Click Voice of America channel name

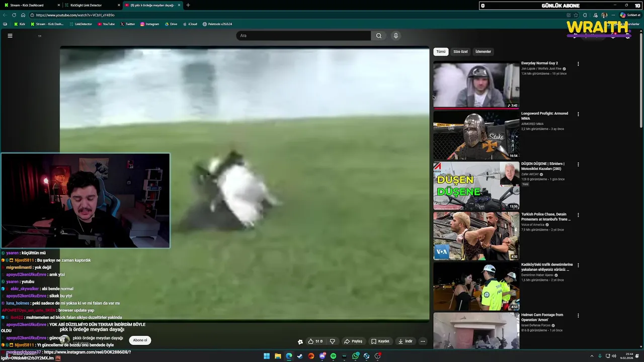532,225
